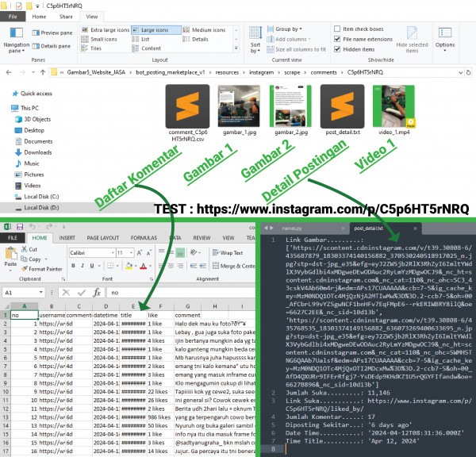This screenshot has width=476, height=457.
Task: Open the Sort by dropdown
Action: coord(255,40)
